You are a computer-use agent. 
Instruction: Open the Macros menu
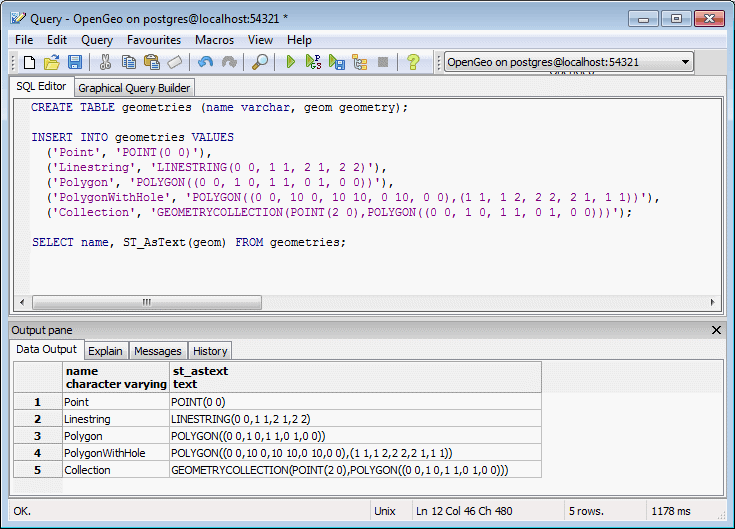[x=214, y=40]
